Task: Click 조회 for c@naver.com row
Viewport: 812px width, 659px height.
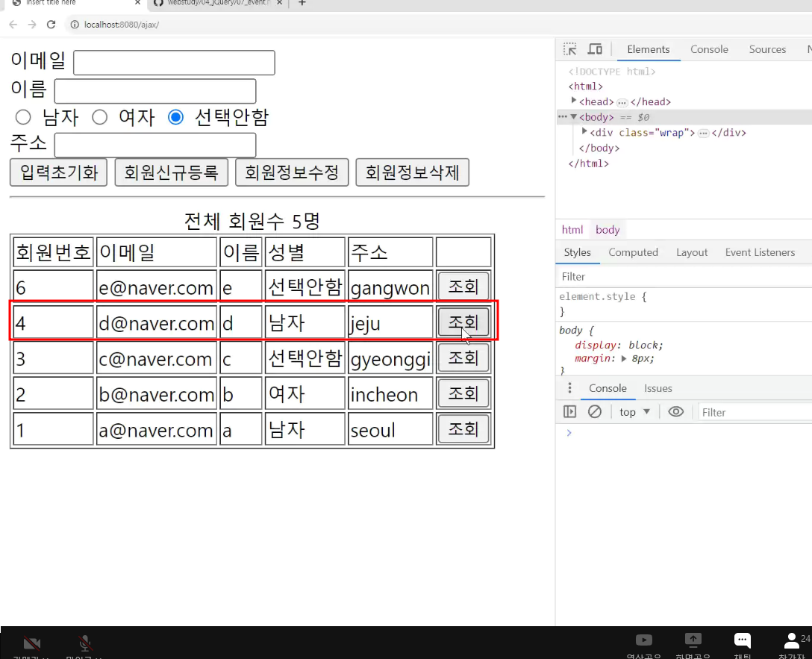Action: click(463, 357)
